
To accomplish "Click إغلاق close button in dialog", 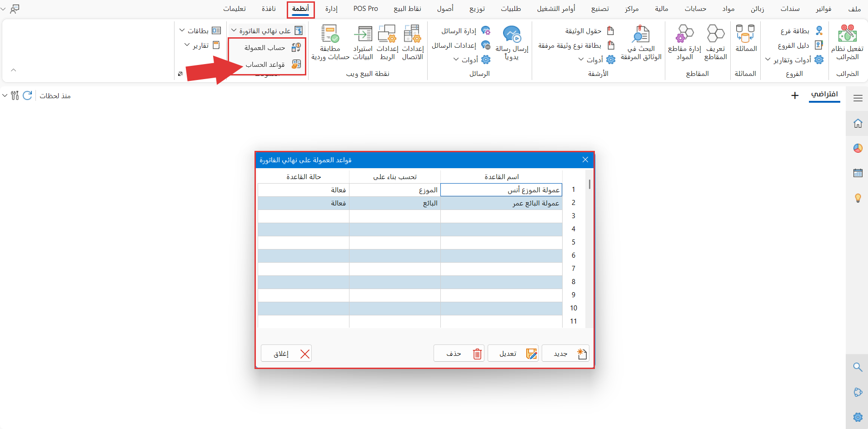I will [x=286, y=354].
